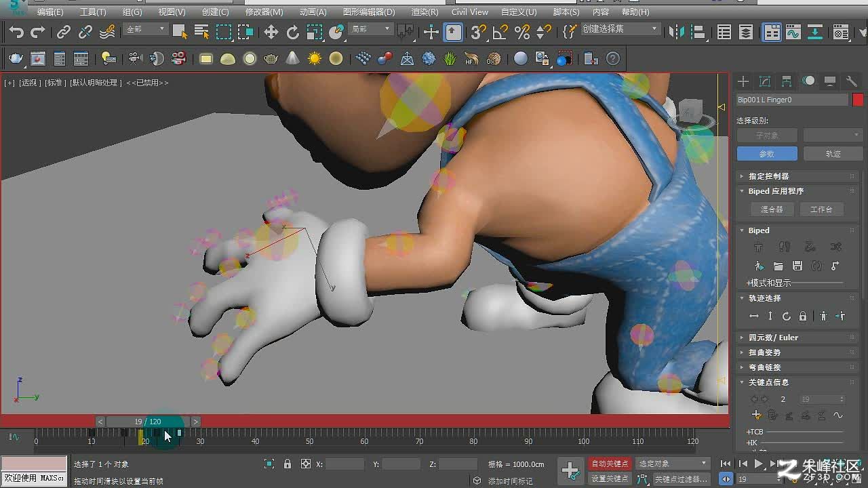Viewport: 868px width, 488px height.
Task: Enter Biped Figure Mode
Action: pos(758,247)
